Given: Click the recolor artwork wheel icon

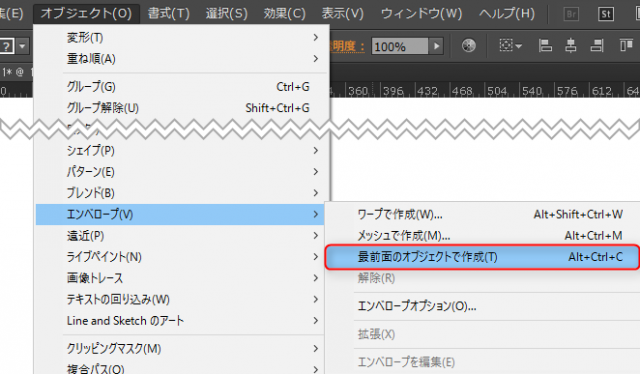Looking at the screenshot, I should click(x=469, y=45).
